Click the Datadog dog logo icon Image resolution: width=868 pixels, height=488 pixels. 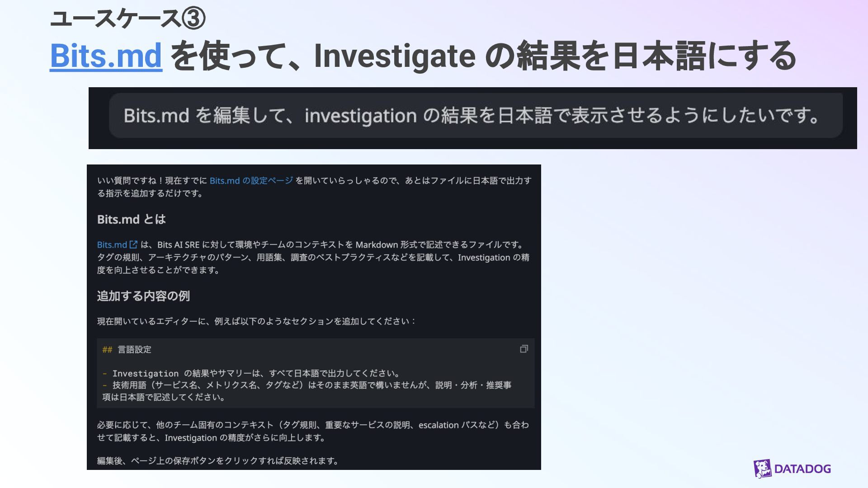762,469
